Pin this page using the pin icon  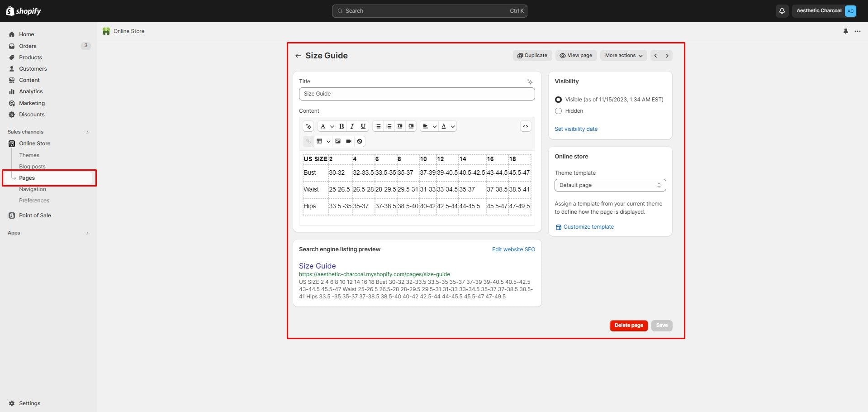click(845, 31)
